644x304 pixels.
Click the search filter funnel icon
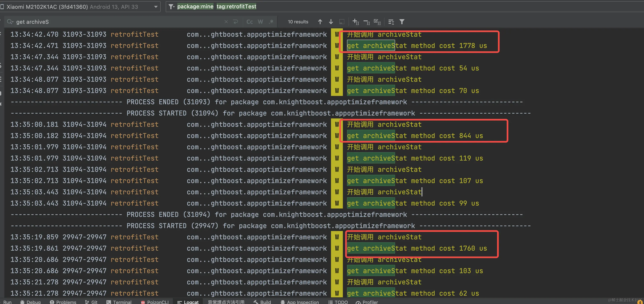pyautogui.click(x=402, y=22)
